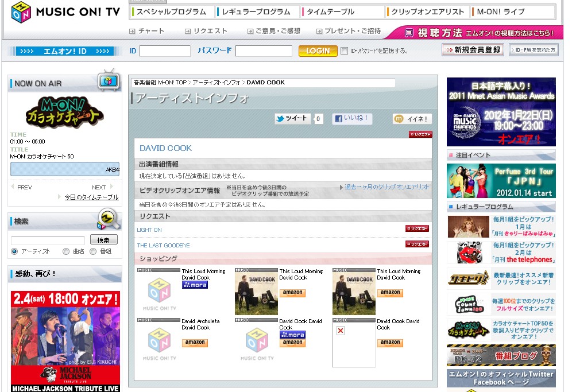Click the magnifier icon in the 検索 panel
Screen dimensions: 576x392
[x=109, y=219]
